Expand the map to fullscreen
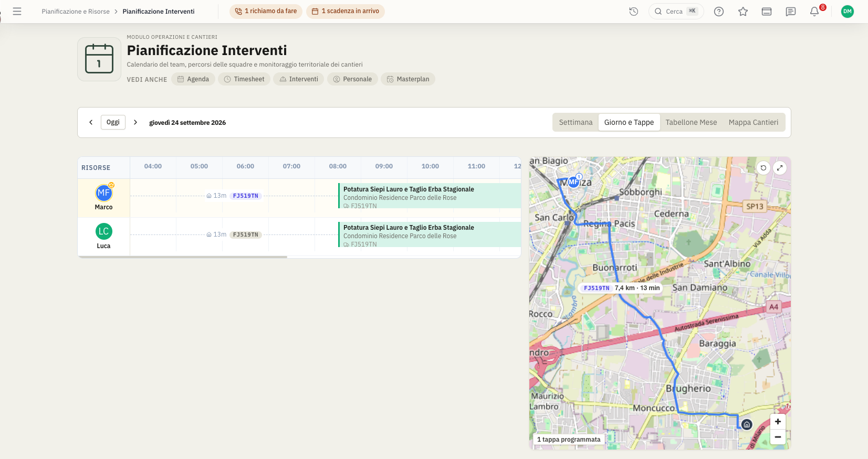 click(x=780, y=168)
